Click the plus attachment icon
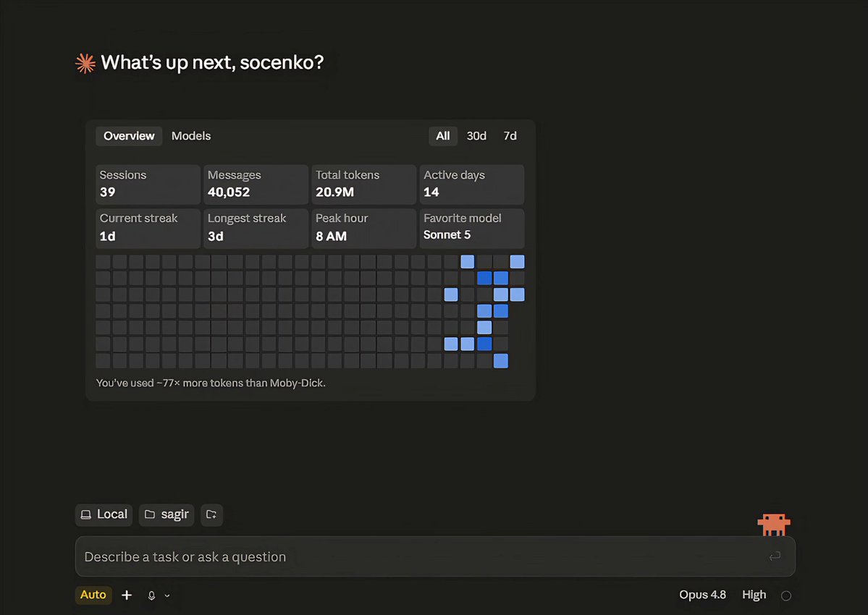 pyautogui.click(x=127, y=595)
